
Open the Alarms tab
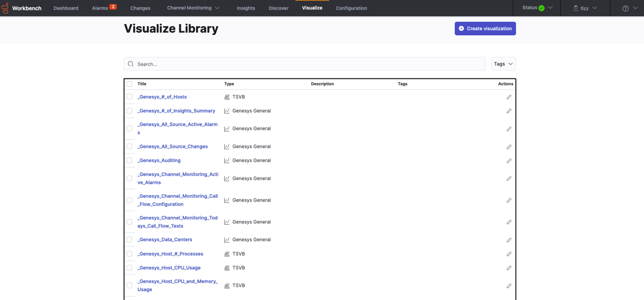100,8
